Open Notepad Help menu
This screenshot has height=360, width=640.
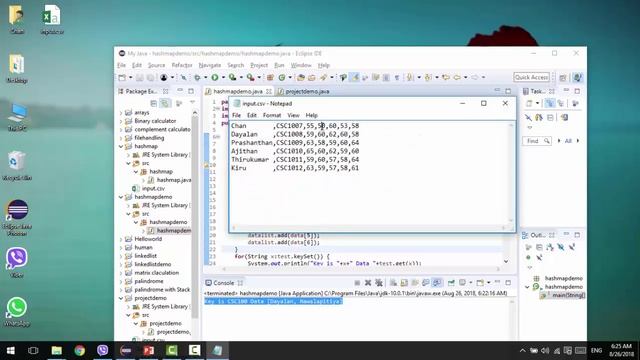[311, 115]
